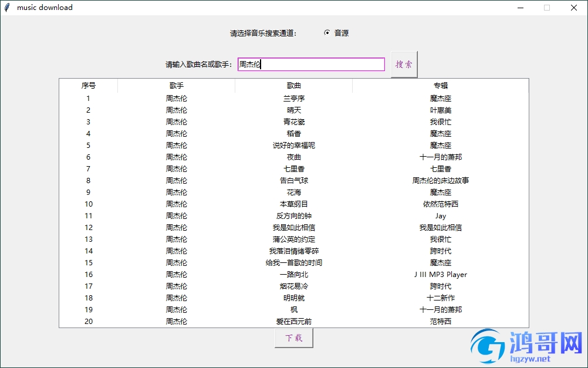This screenshot has height=368, width=588.
Task: Click album 依然范特西
Action: click(441, 204)
